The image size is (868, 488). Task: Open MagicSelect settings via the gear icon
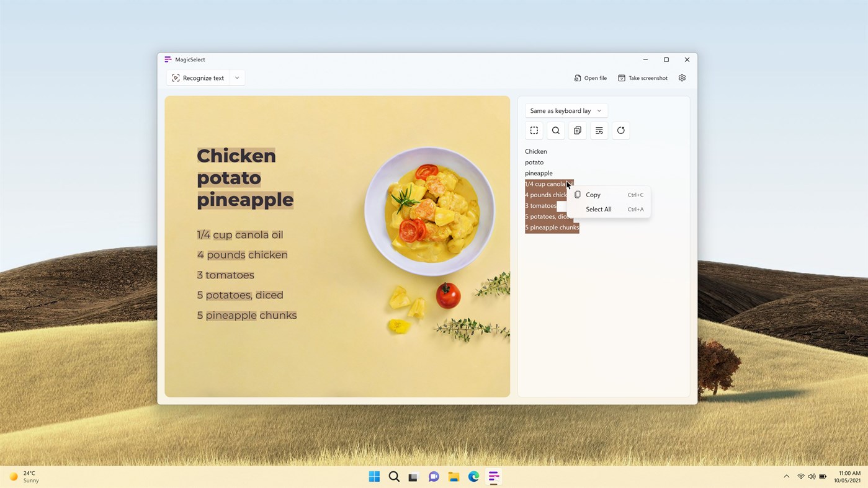coord(681,77)
